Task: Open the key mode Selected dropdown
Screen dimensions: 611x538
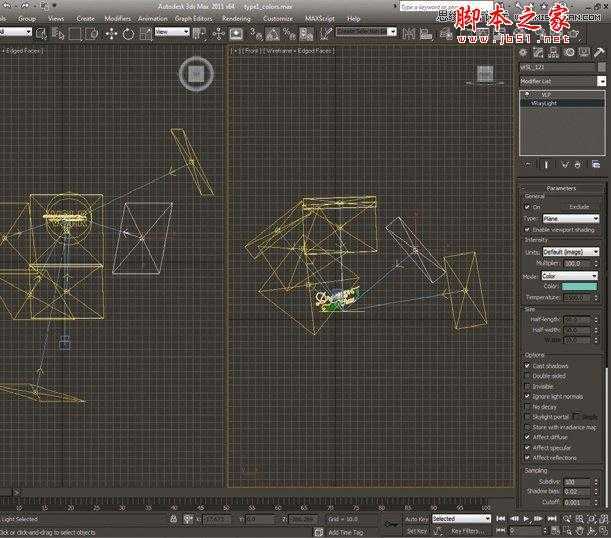Action: coord(461,519)
